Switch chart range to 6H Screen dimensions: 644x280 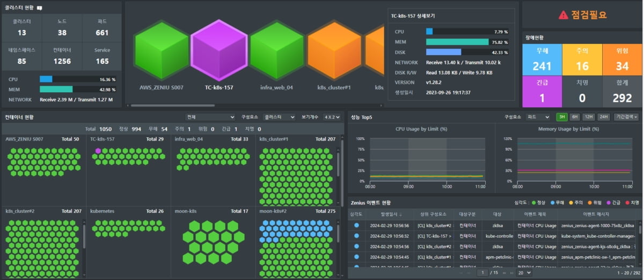click(x=575, y=117)
